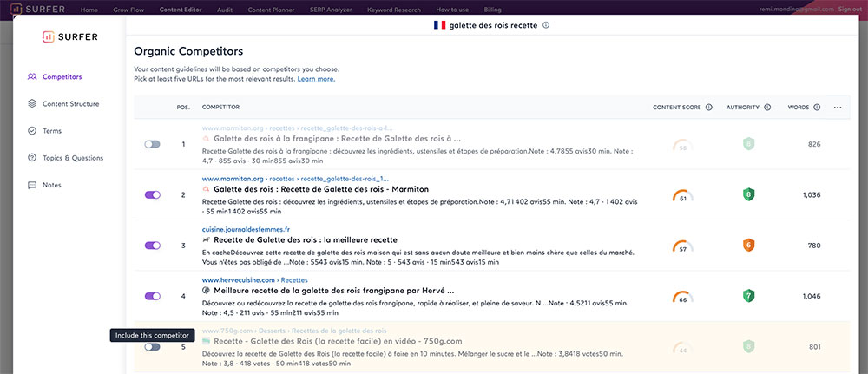Open Notes section in sidebar
This screenshot has height=374, width=868.
click(x=52, y=185)
